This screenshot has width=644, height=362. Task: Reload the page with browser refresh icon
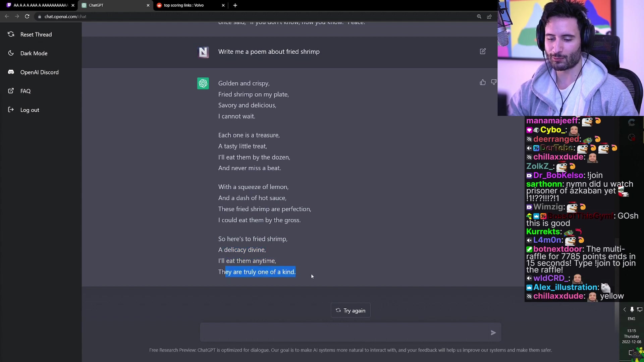(27, 16)
